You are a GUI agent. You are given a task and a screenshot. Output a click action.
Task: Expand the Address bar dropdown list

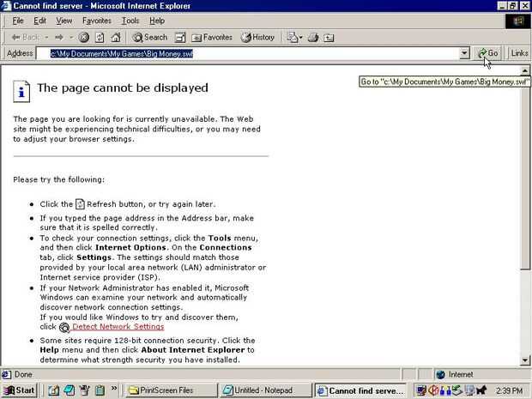tap(464, 53)
